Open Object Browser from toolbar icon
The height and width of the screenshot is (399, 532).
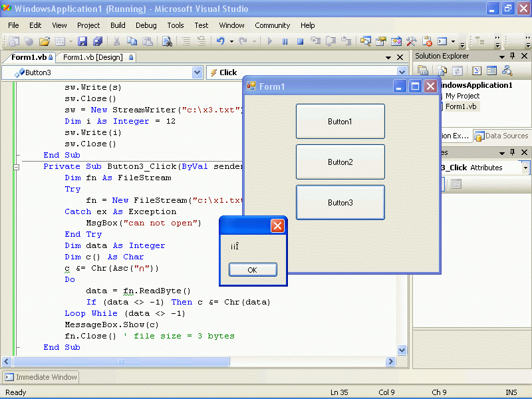point(396,41)
